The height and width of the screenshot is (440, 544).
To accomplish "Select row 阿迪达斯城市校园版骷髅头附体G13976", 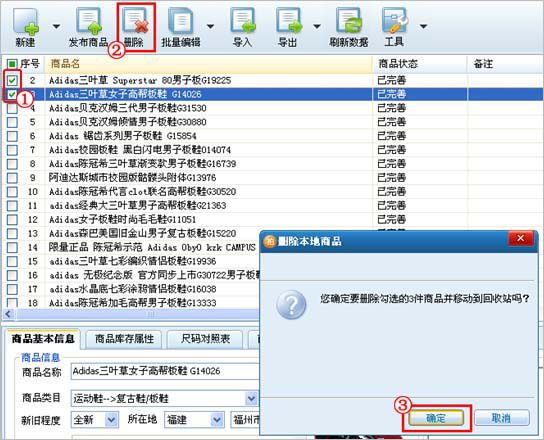I will click(x=272, y=178).
